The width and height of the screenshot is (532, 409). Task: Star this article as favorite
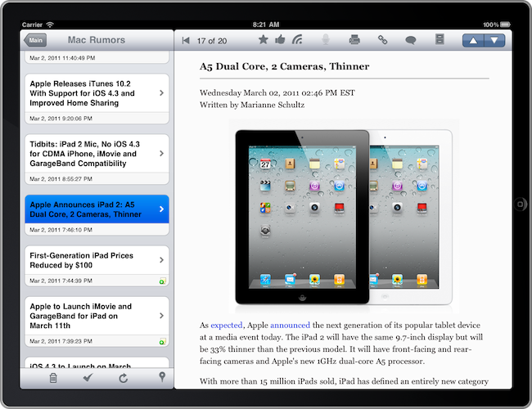coord(263,40)
